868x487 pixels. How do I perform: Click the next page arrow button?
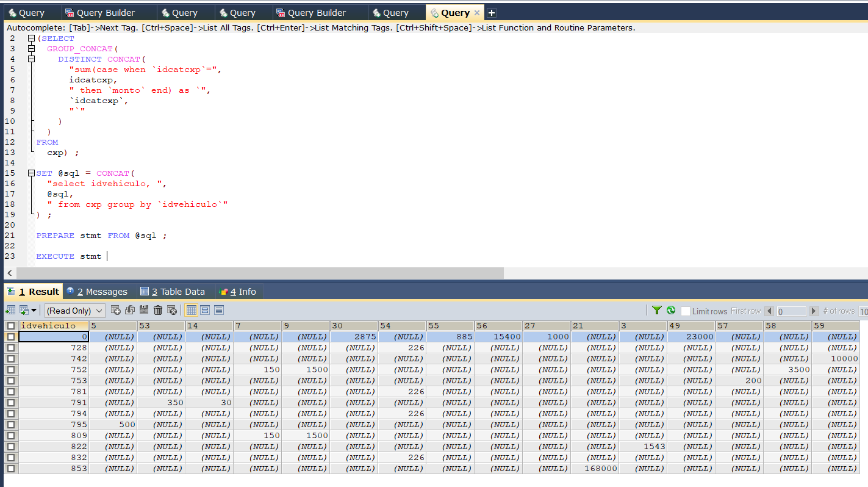tap(814, 311)
